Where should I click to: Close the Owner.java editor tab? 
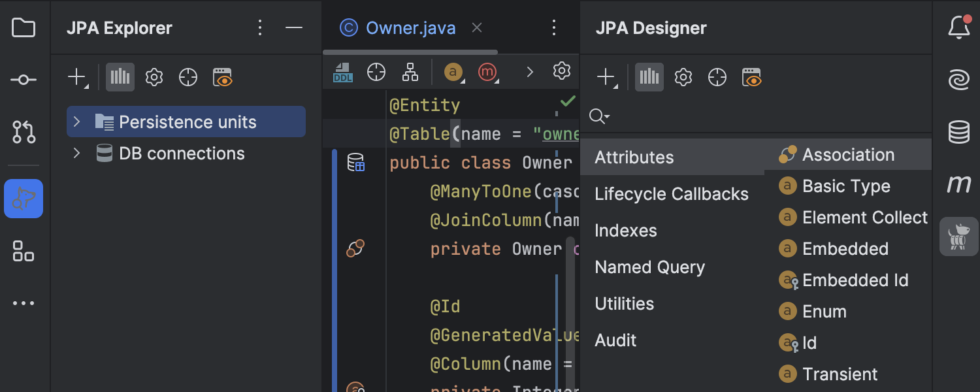click(x=477, y=27)
